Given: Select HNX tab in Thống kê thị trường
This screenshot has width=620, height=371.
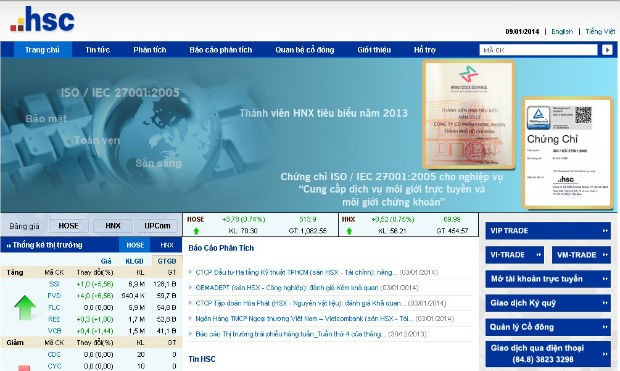Looking at the screenshot, I should [167, 245].
